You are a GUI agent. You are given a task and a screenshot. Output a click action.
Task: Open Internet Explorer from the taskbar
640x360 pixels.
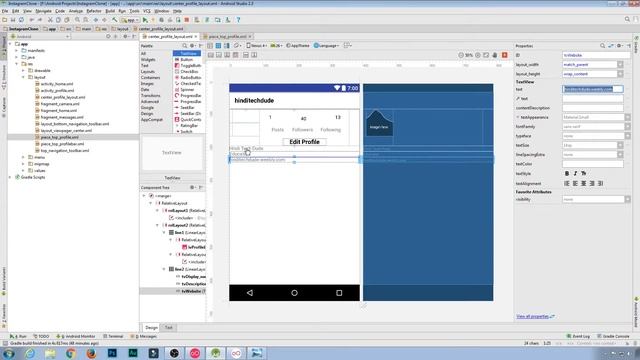coord(29,353)
